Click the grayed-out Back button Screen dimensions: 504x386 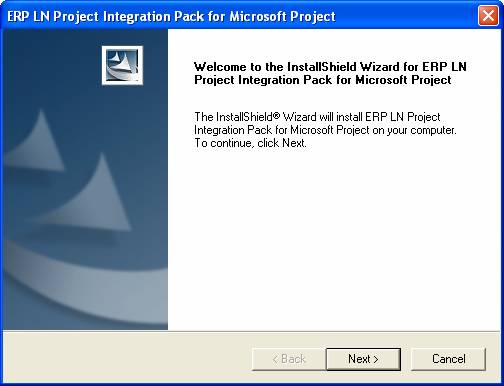tap(289, 359)
